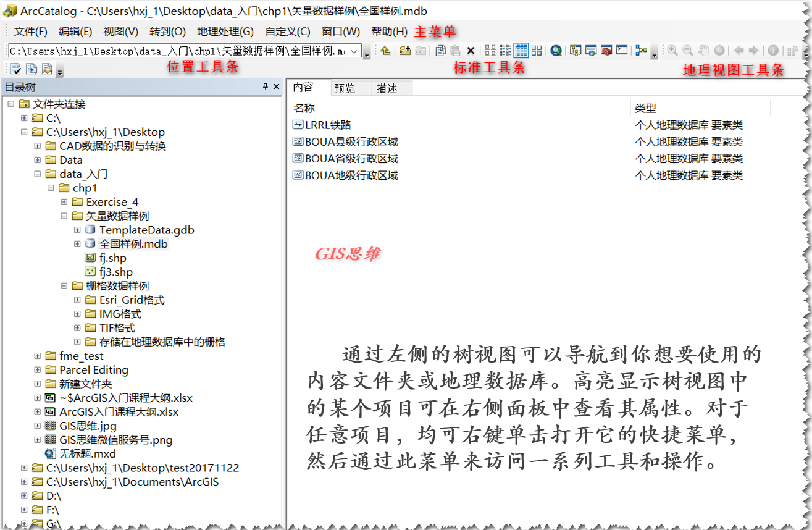Switch contents to List view
The image size is (812, 530).
point(506,51)
